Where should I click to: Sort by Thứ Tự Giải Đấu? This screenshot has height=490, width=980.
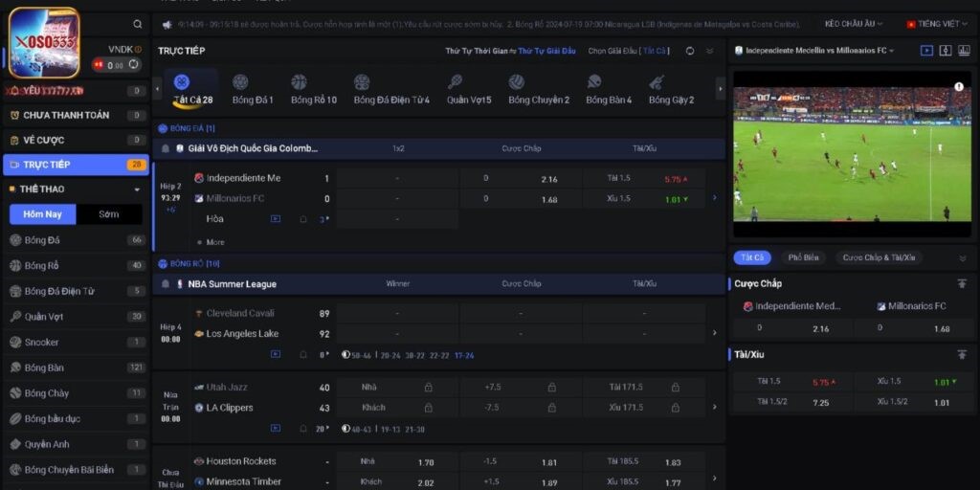(546, 51)
